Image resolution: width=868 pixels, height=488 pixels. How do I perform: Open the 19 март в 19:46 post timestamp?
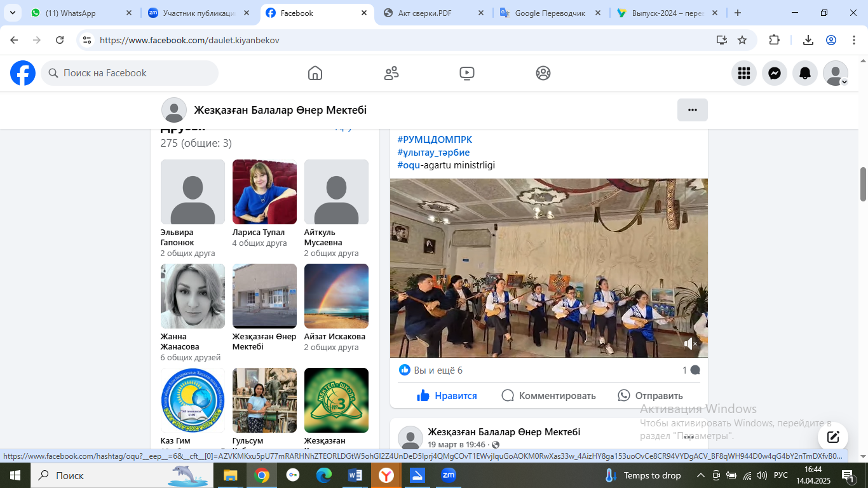pyautogui.click(x=456, y=445)
